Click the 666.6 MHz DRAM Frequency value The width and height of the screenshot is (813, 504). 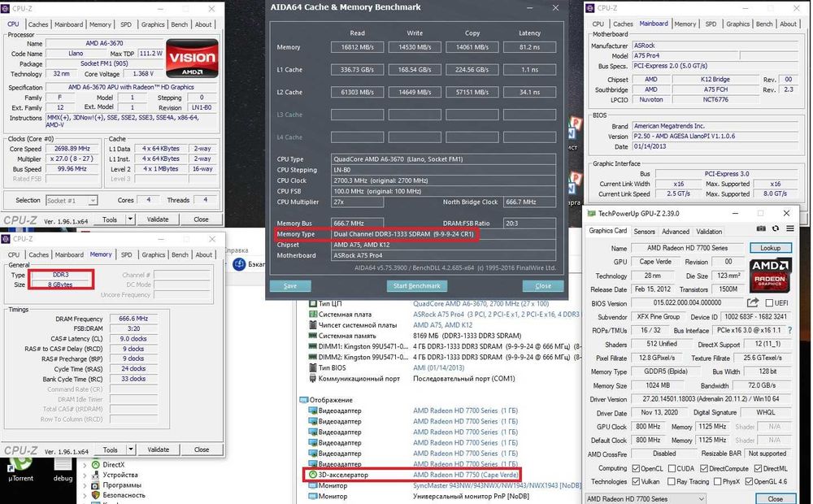133,319
